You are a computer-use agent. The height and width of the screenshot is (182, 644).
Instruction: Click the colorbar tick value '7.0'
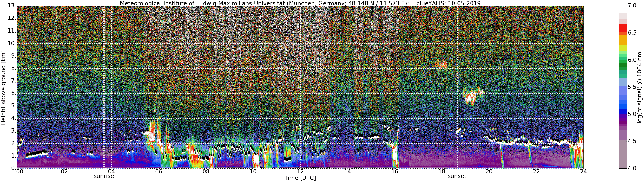632,6
